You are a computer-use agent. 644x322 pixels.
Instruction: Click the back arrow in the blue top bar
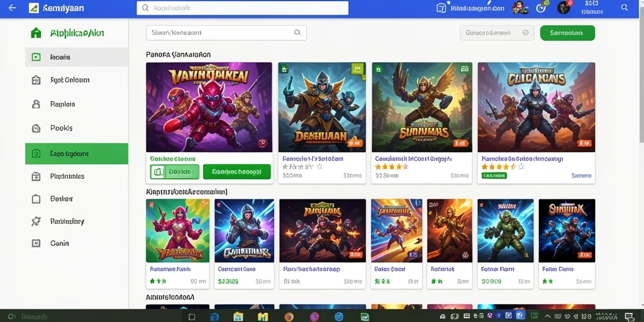(x=13, y=8)
